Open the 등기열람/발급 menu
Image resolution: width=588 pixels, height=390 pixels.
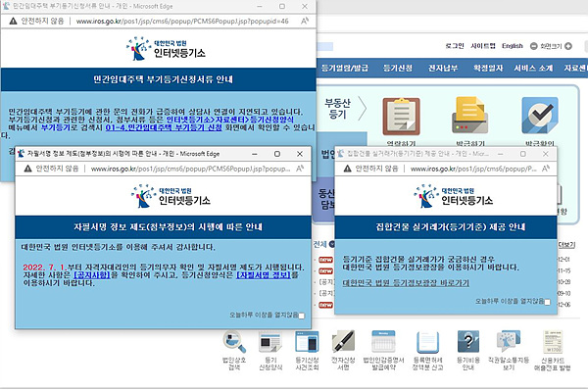click(x=345, y=69)
